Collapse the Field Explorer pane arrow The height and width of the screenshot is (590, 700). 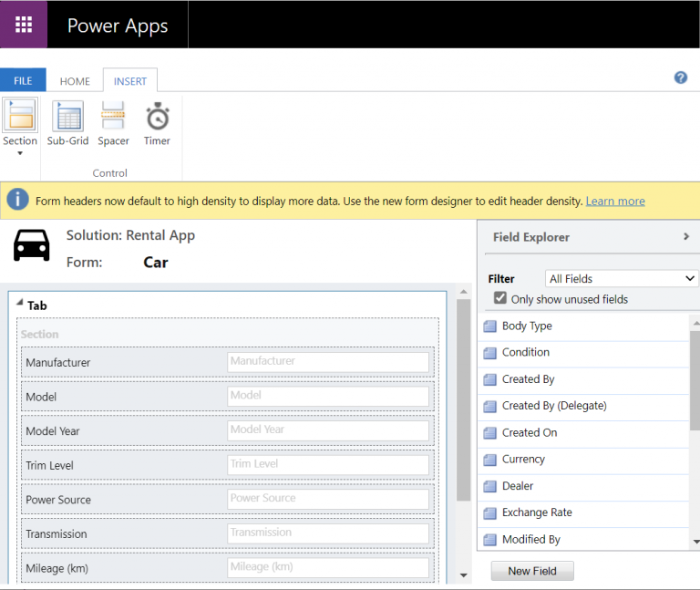(686, 236)
